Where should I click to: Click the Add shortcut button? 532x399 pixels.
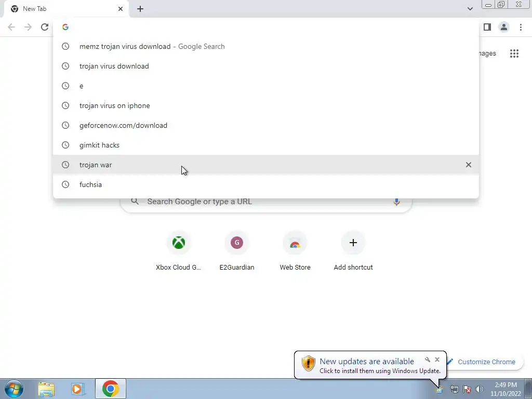(353, 251)
